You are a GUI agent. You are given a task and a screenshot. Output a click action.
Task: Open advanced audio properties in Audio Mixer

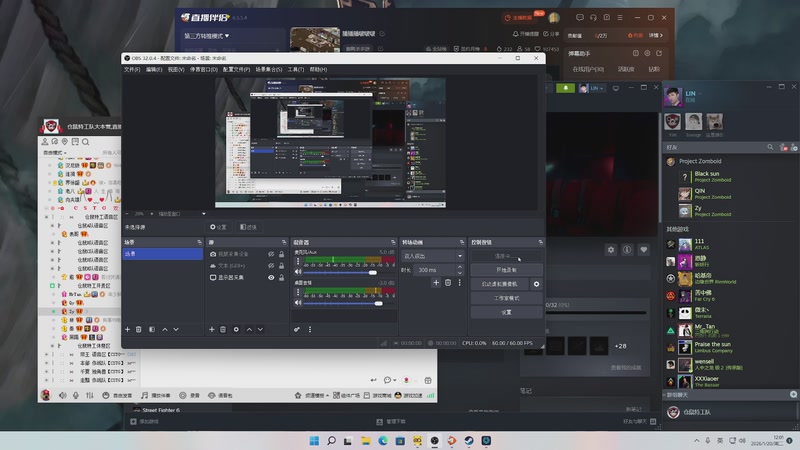(x=297, y=330)
